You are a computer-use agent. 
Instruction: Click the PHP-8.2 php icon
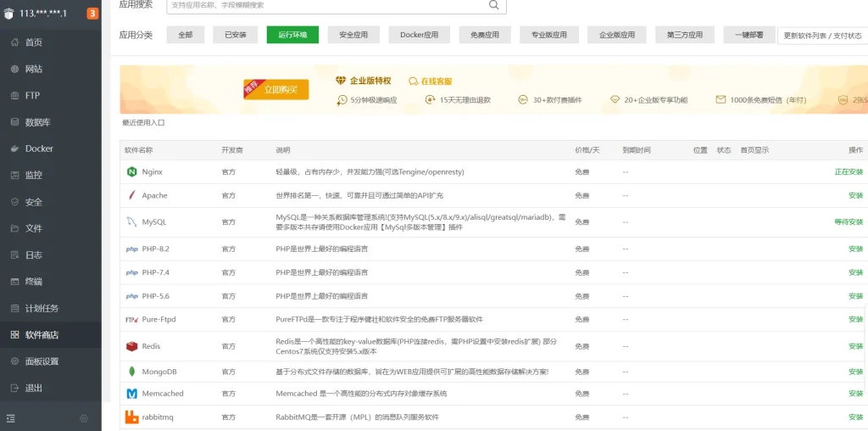tap(131, 249)
